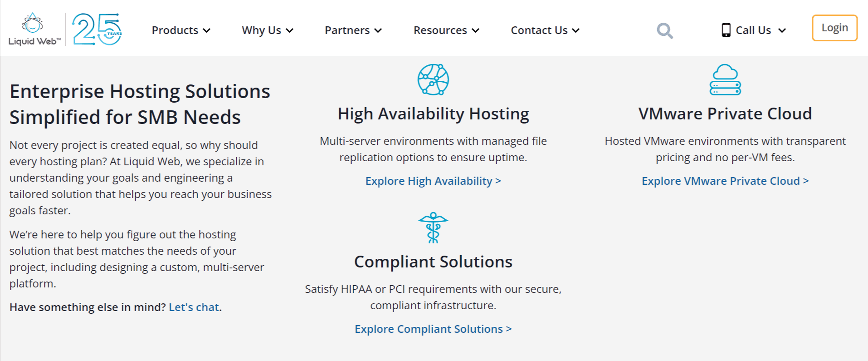Viewport: 868px width, 361px height.
Task: Click the High Availability Hosting heading
Action: [x=433, y=114]
